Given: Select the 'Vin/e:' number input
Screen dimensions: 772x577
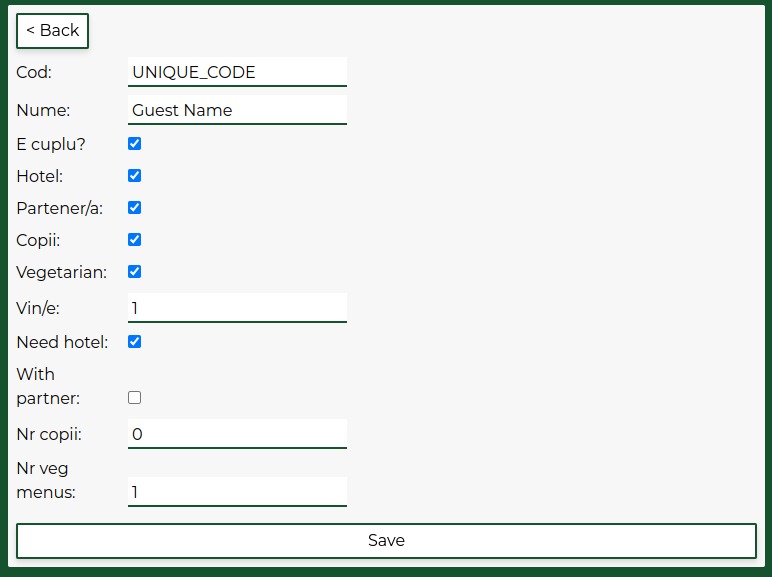Looking at the screenshot, I should coord(237,308).
